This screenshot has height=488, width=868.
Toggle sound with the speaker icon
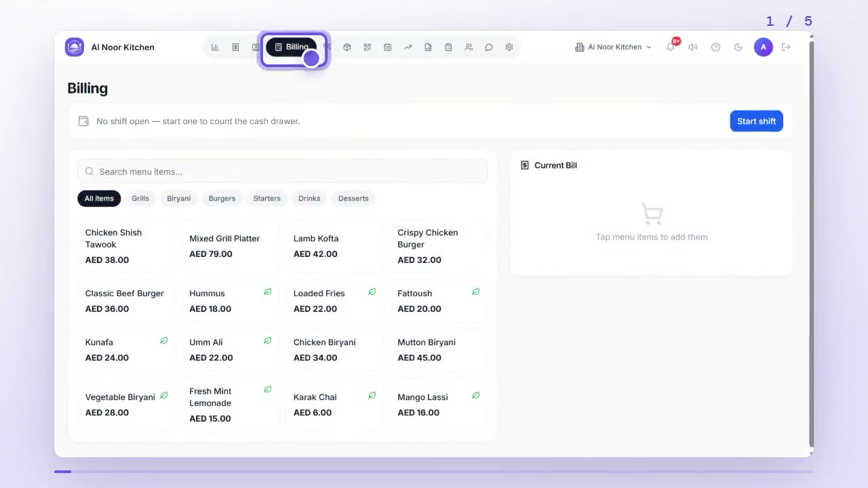(693, 47)
